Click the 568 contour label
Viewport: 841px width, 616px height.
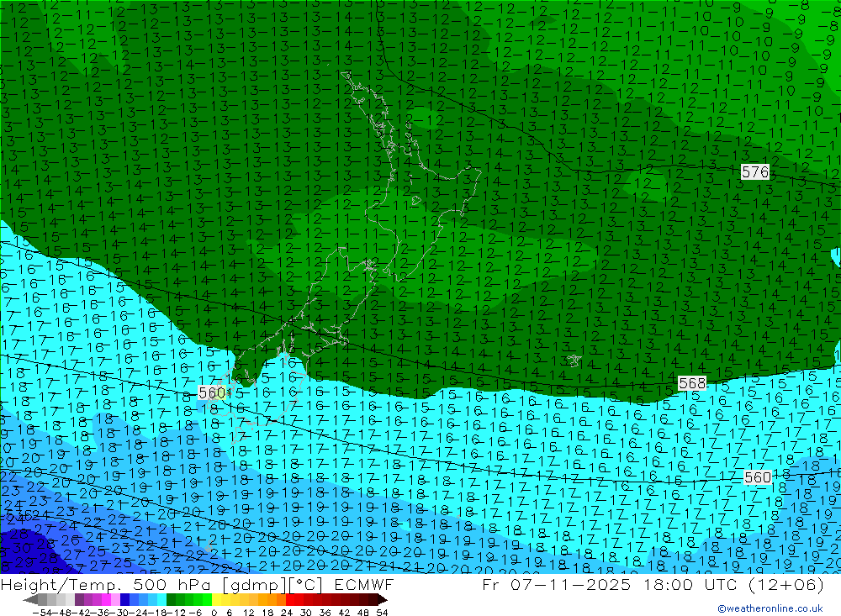(692, 383)
